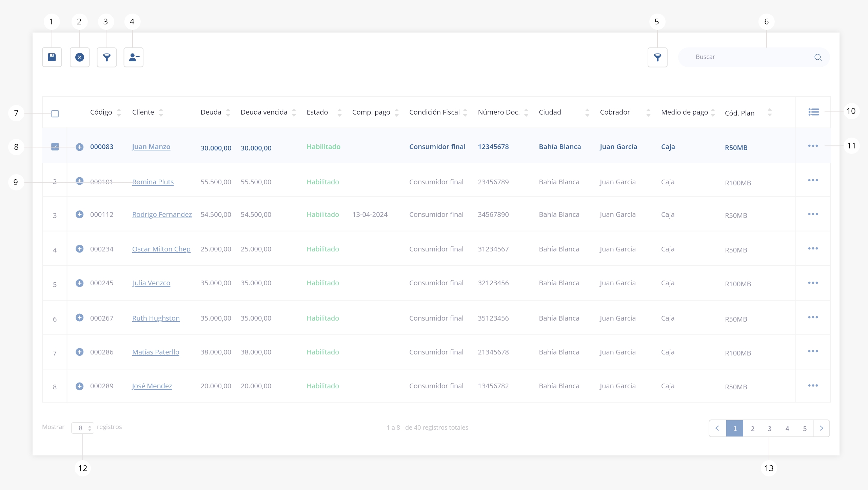Select page 5 in pagination

coord(805,428)
